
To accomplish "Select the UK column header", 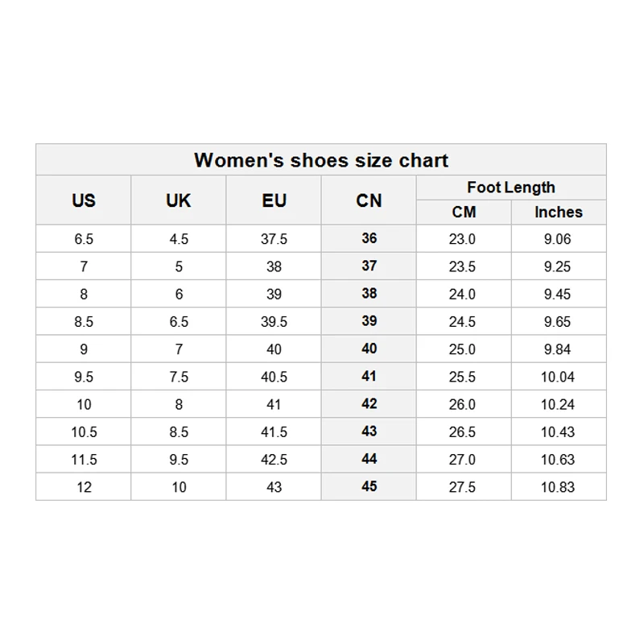I will pyautogui.click(x=179, y=200).
